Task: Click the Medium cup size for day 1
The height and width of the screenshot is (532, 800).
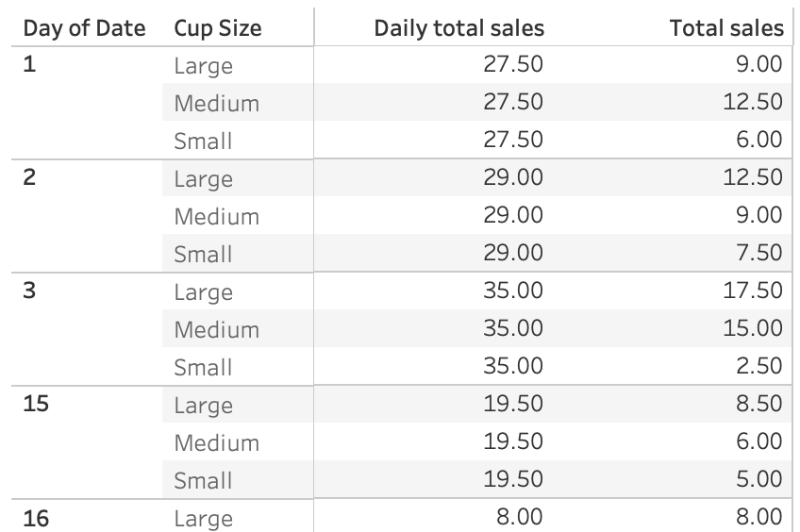Action: pos(216,103)
